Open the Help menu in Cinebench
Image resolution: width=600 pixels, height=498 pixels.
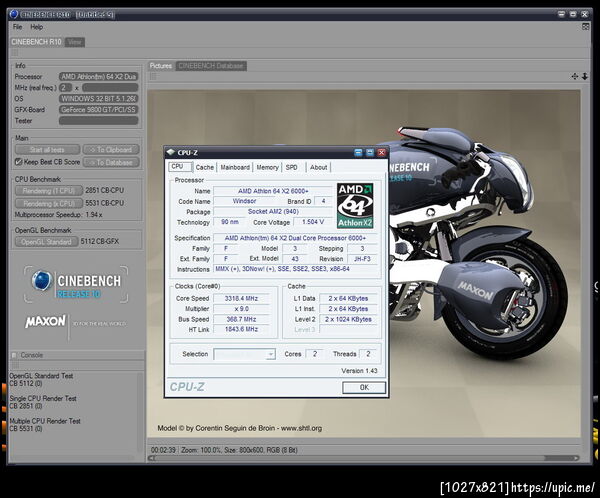tap(36, 27)
